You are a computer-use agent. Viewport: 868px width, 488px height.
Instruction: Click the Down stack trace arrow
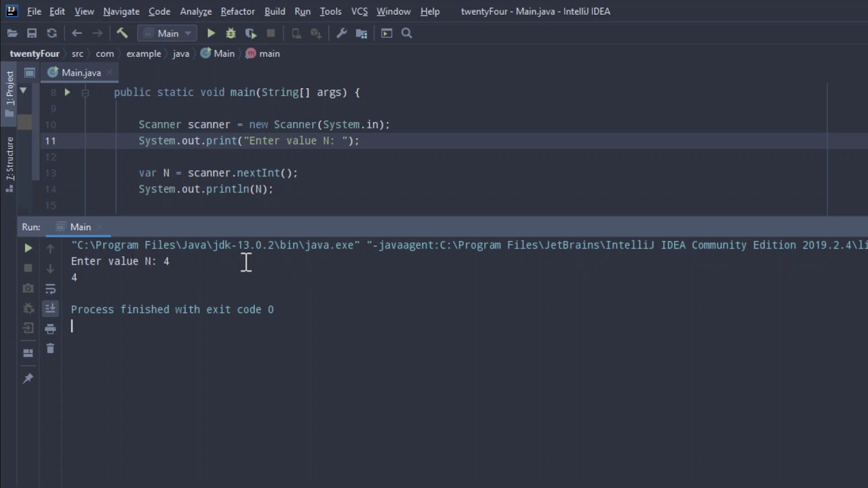coord(50,268)
